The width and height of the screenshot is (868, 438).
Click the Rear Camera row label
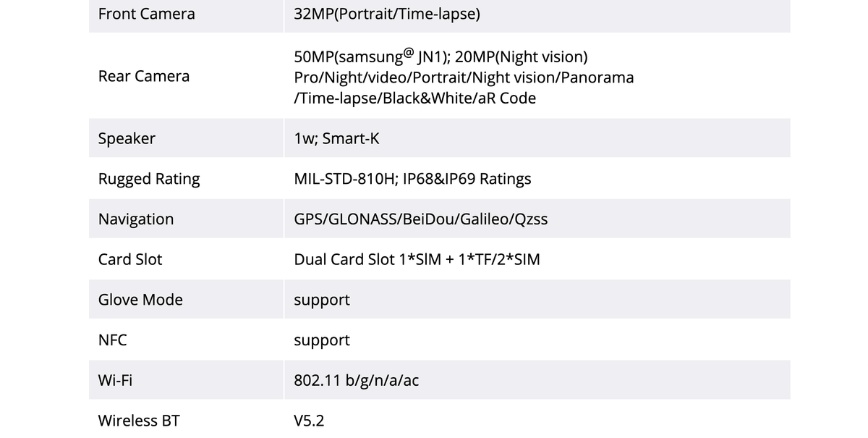[144, 76]
